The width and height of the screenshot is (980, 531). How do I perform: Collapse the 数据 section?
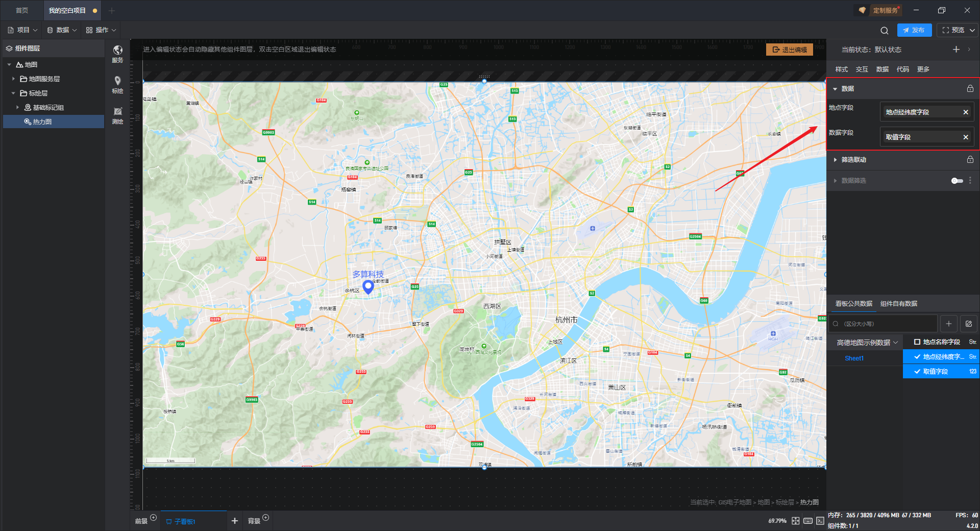coord(835,89)
